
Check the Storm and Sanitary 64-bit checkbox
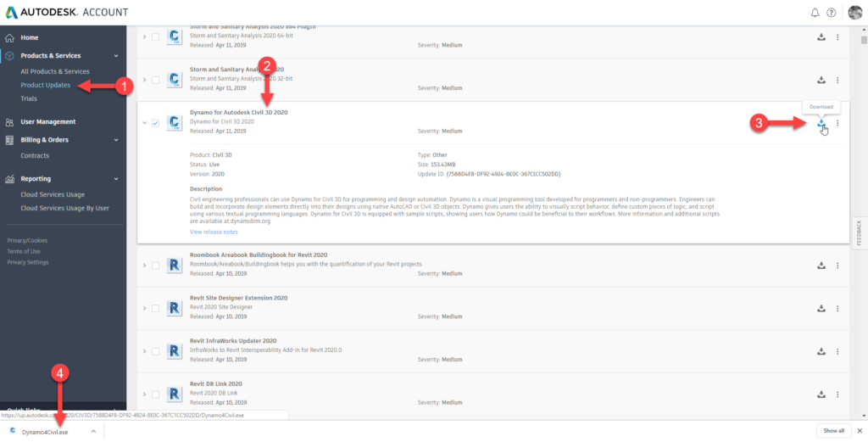pos(156,36)
